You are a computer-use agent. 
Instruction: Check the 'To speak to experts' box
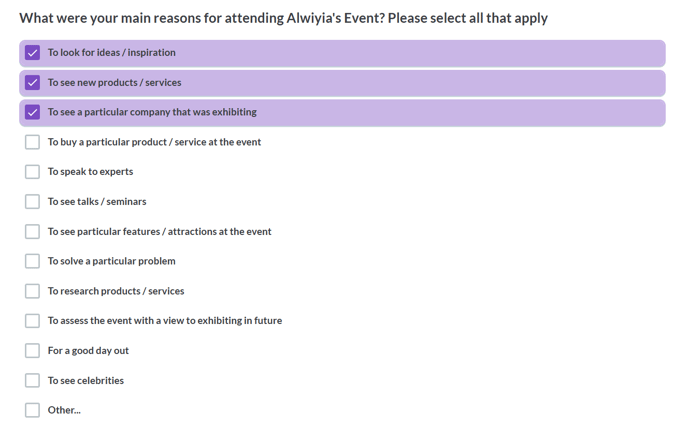click(33, 172)
